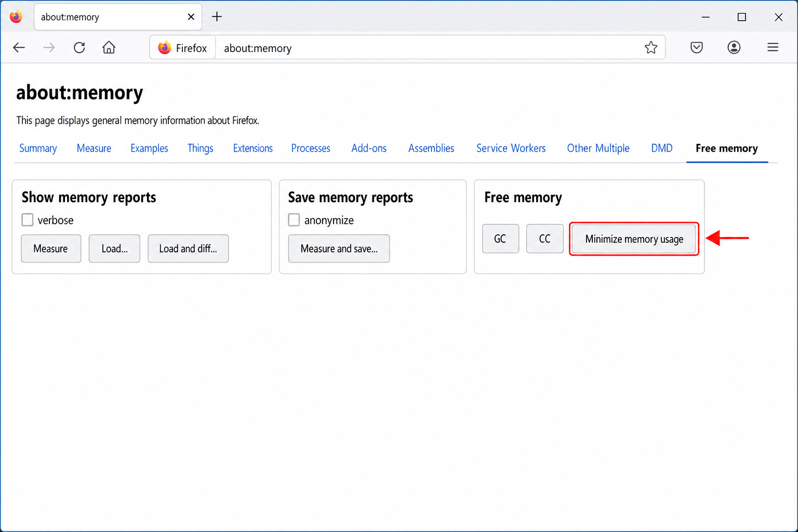The width and height of the screenshot is (798, 532).
Task: Click the 'Free memory' panel heading
Action: tap(523, 197)
